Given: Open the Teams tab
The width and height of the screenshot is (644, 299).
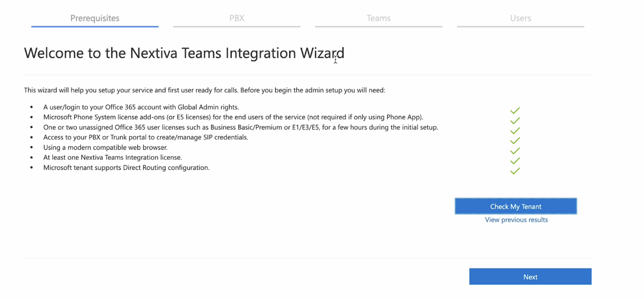Looking at the screenshot, I should pyautogui.click(x=378, y=18).
